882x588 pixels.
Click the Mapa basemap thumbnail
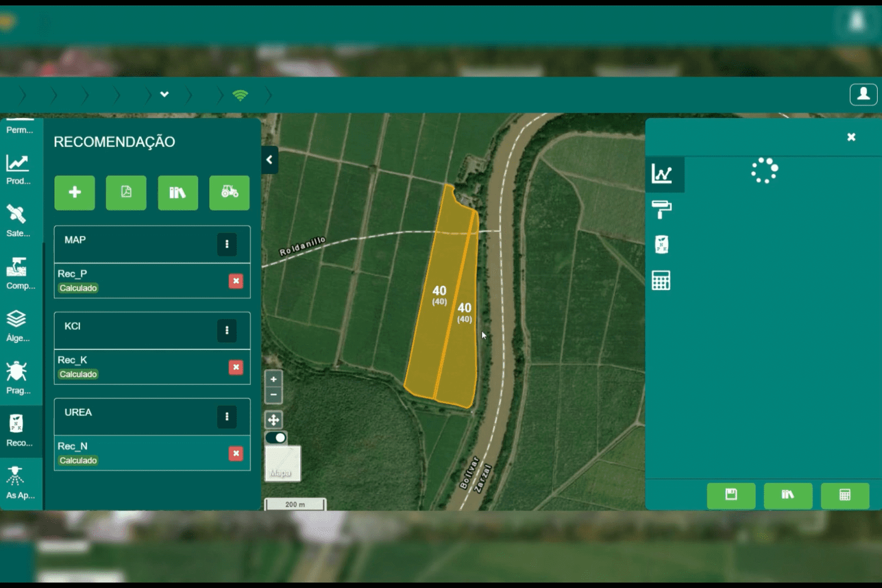pos(283,463)
